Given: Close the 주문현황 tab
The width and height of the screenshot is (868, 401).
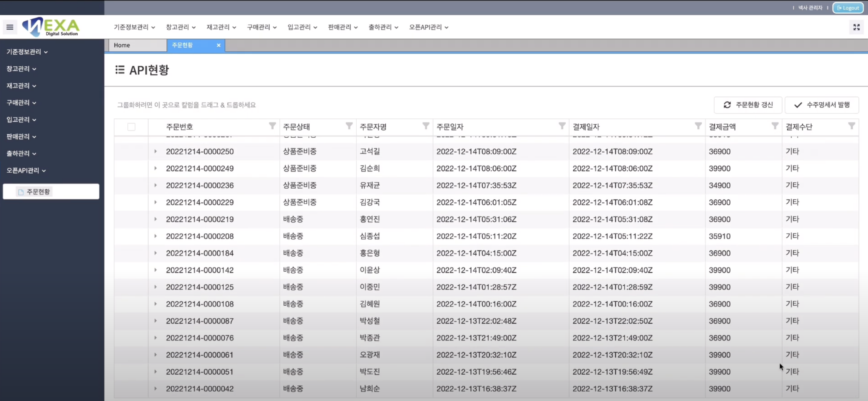Looking at the screenshot, I should [219, 45].
